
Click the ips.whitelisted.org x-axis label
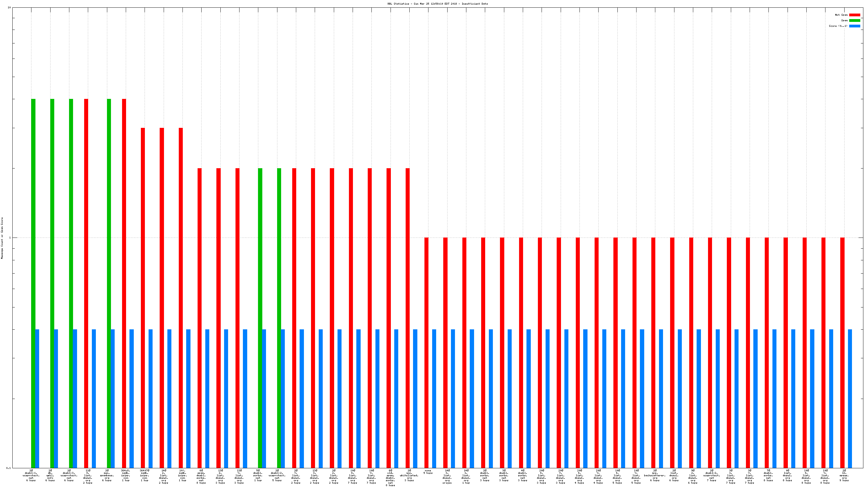pos(409,475)
